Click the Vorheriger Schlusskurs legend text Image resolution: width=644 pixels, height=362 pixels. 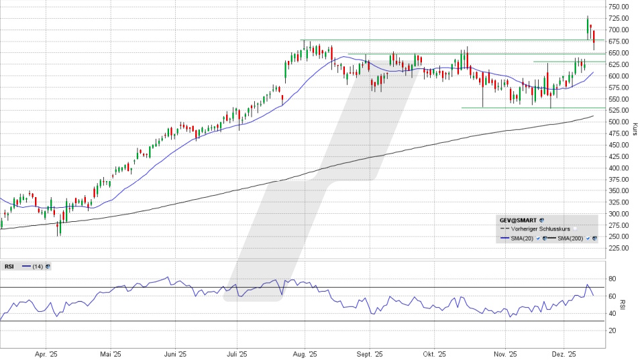coord(540,229)
